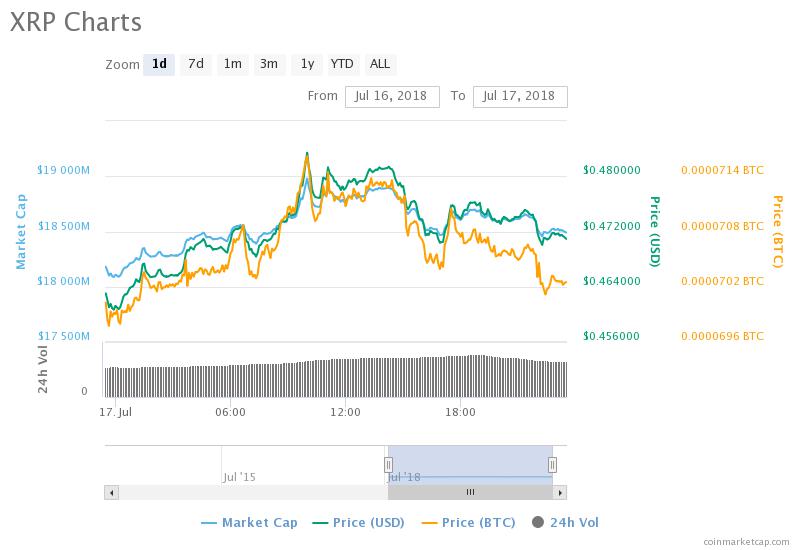The image size is (800, 550).
Task: Click the 0.0000708 BTC label
Action: coord(722,226)
